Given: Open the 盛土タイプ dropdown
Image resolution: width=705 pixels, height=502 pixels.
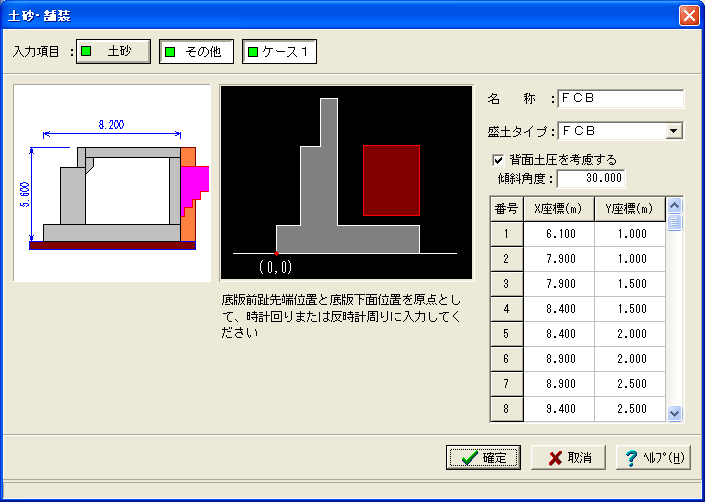Looking at the screenshot, I should [674, 131].
